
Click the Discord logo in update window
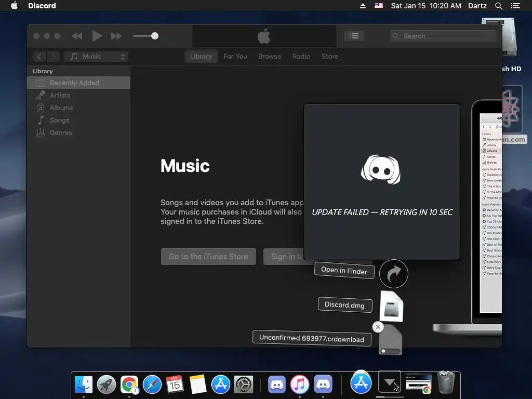[x=381, y=170]
